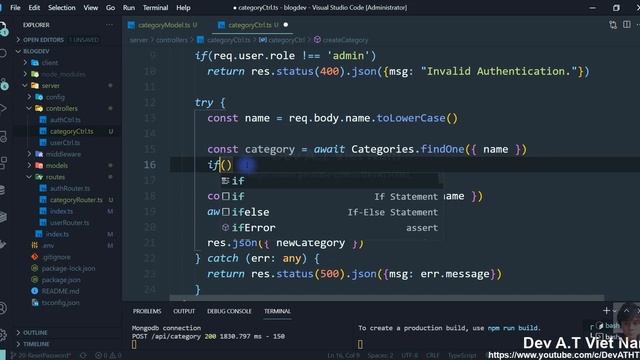This screenshot has width=640, height=360.
Task: Switch to PROBLEMS panel tab
Action: [x=147, y=311]
